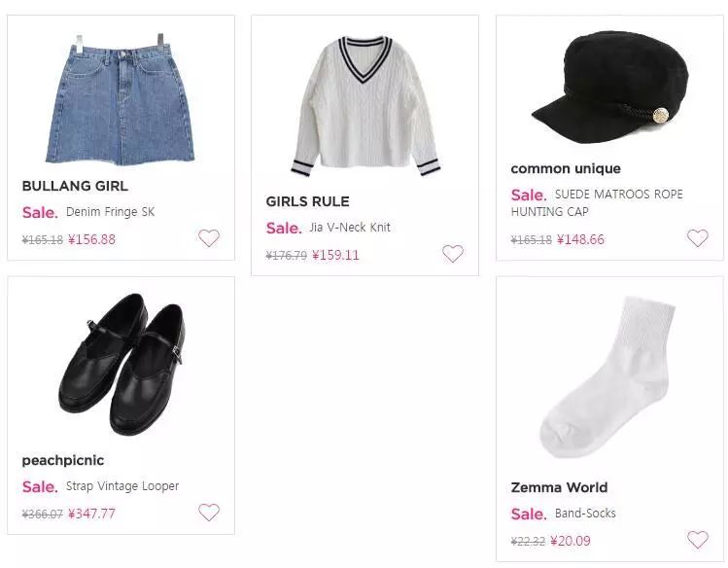Favorite the Denim Fringe SK skirt heart
The image size is (728, 568).
[209, 238]
